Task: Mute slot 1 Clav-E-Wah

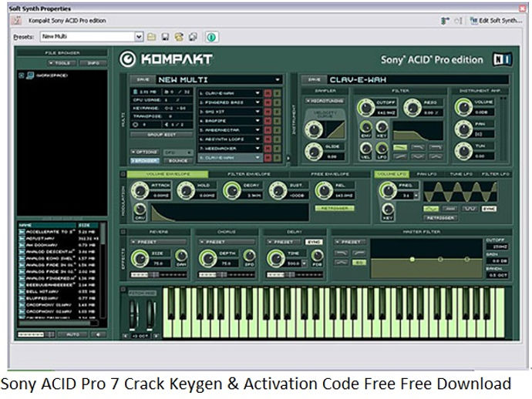Action: [x=268, y=93]
